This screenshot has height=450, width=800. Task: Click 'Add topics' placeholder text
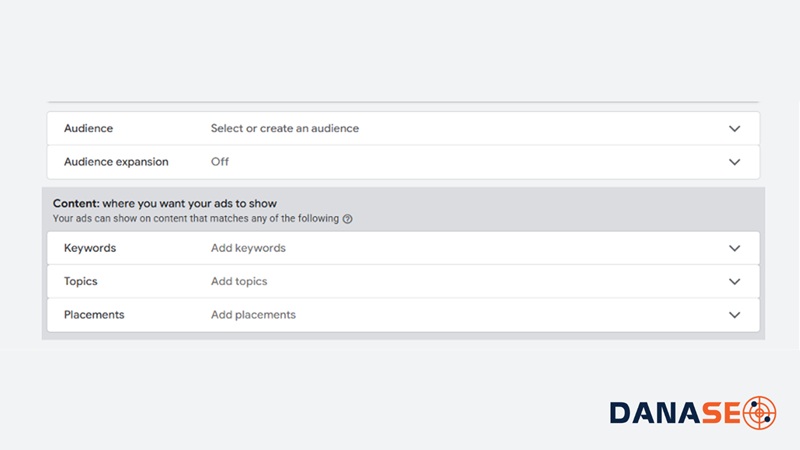click(239, 281)
